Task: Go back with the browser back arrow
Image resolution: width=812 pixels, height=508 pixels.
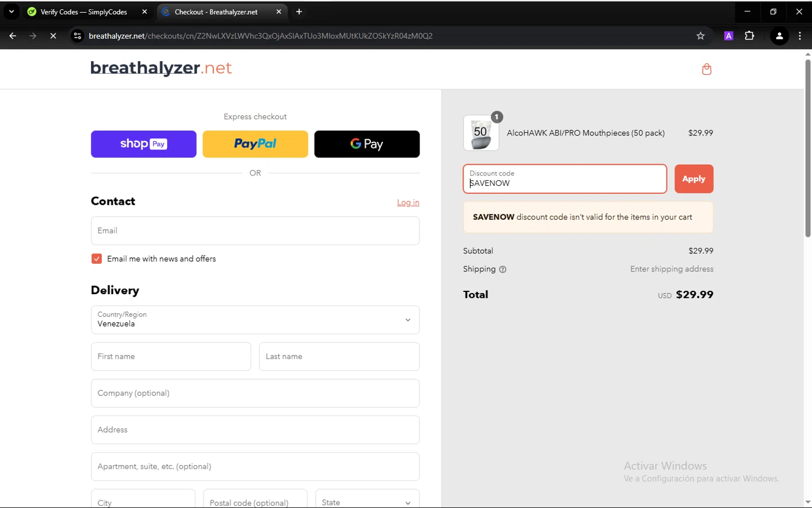Action: coord(12,36)
